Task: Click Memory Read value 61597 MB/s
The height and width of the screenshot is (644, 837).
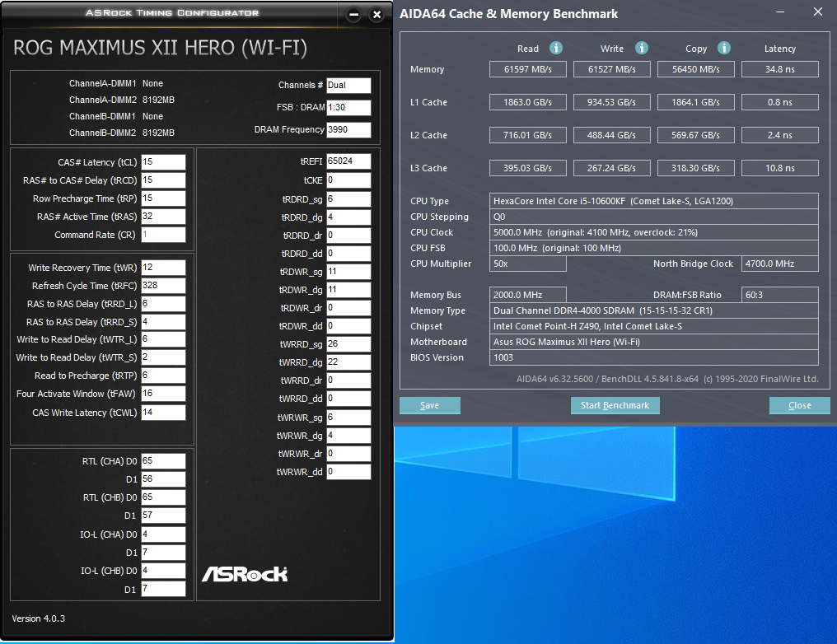Action: click(x=528, y=69)
